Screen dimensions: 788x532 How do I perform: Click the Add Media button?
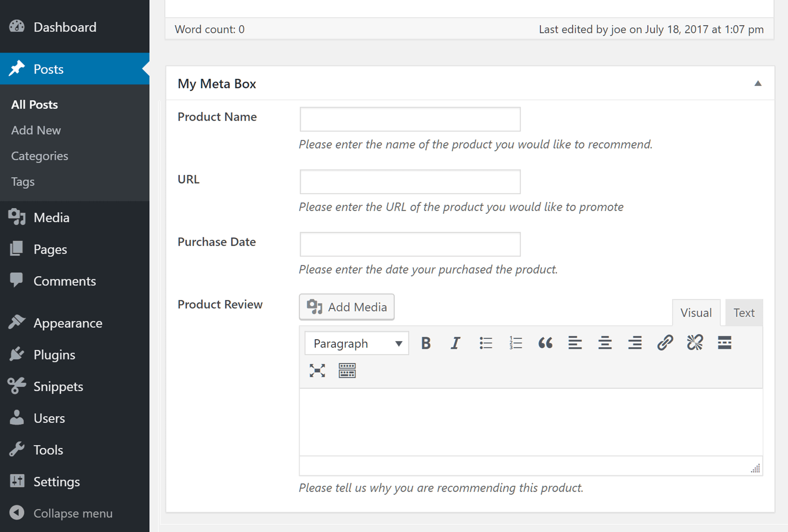(x=347, y=307)
